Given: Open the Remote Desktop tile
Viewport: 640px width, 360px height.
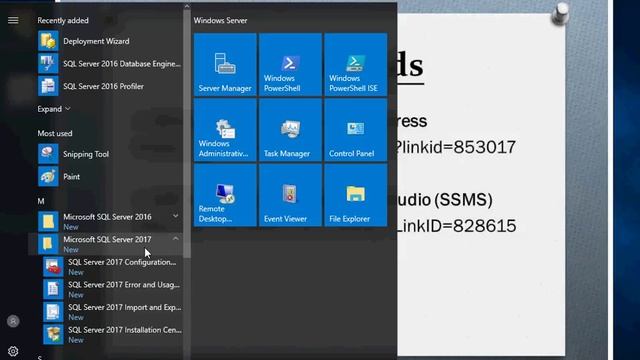Looking at the screenshot, I should [225, 195].
